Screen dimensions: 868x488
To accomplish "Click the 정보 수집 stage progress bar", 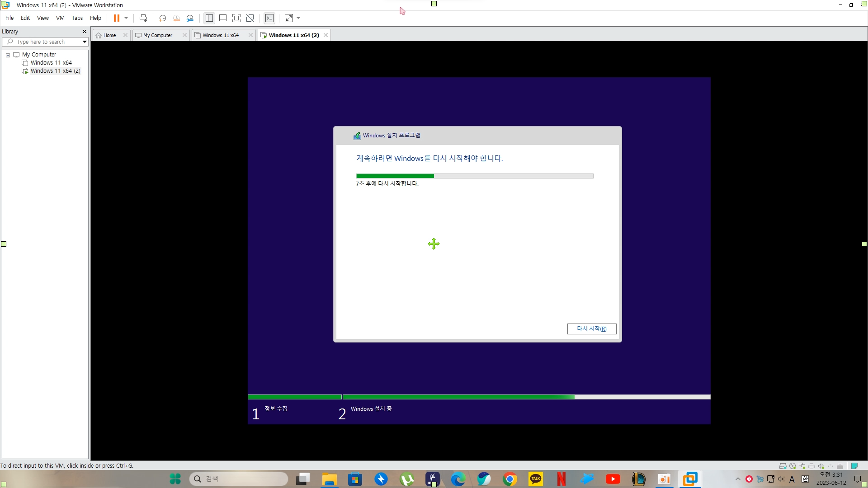I will pyautogui.click(x=295, y=397).
